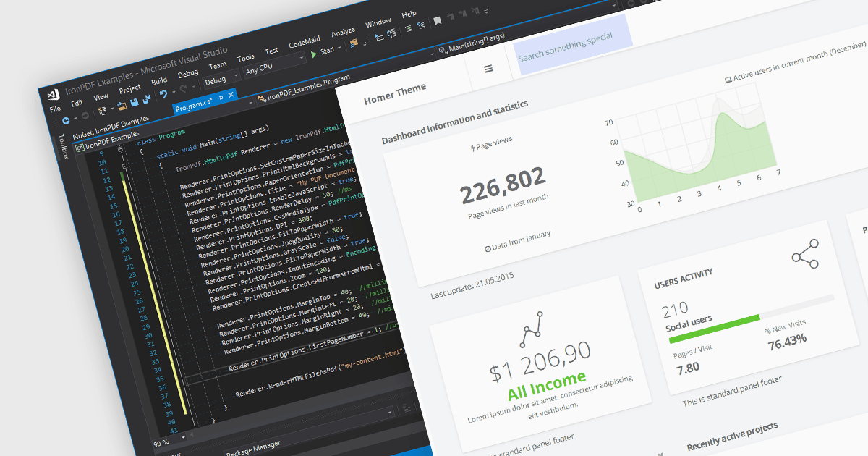Open the Team menu

coord(218,65)
